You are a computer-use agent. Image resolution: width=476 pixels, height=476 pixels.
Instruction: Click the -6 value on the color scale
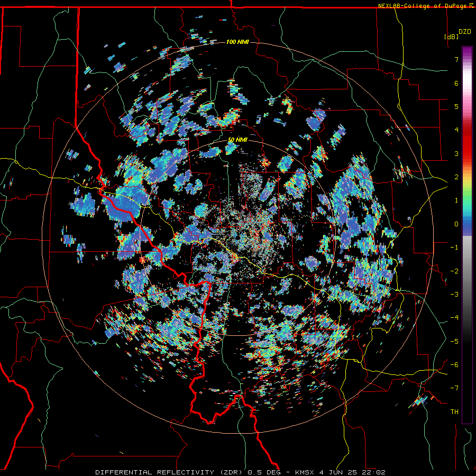454,365
